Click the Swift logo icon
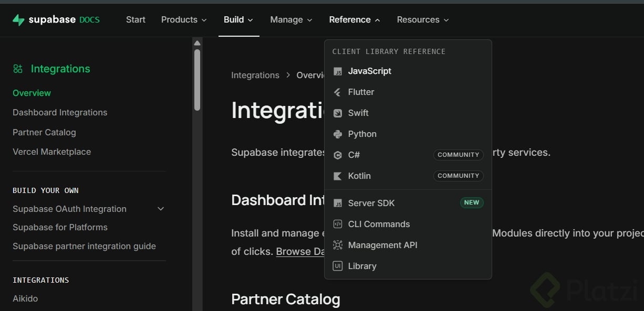644x311 pixels. (x=338, y=113)
